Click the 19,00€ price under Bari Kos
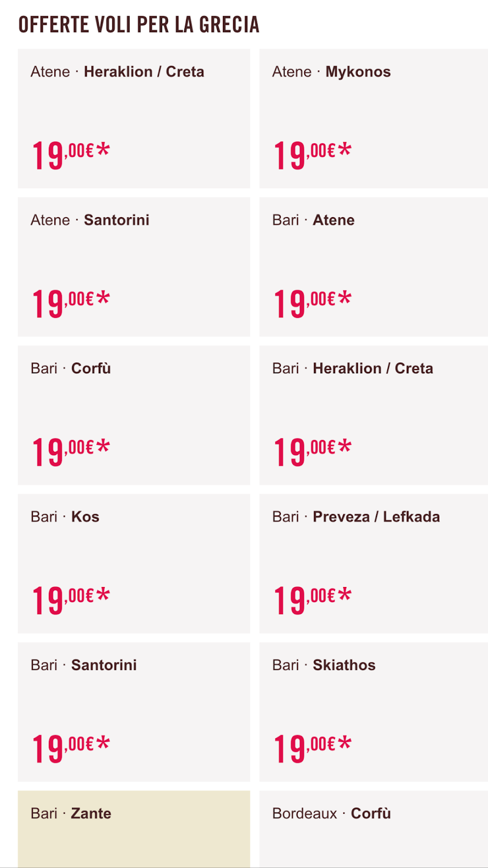Image resolution: width=488 pixels, height=868 pixels. (x=71, y=600)
